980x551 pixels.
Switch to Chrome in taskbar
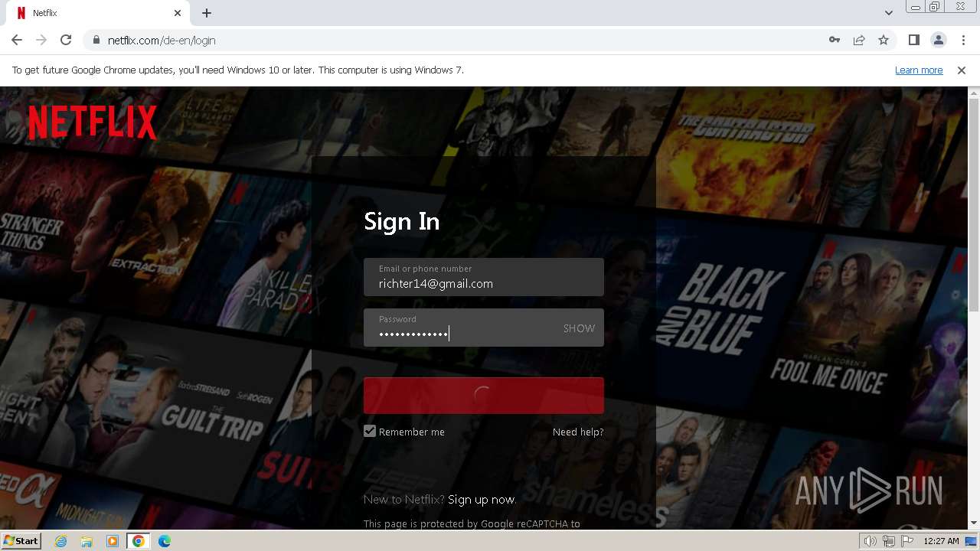coord(139,541)
